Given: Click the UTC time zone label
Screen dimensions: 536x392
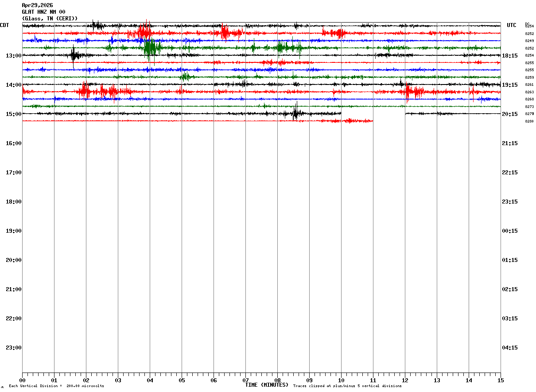Looking at the screenshot, I should (512, 25).
